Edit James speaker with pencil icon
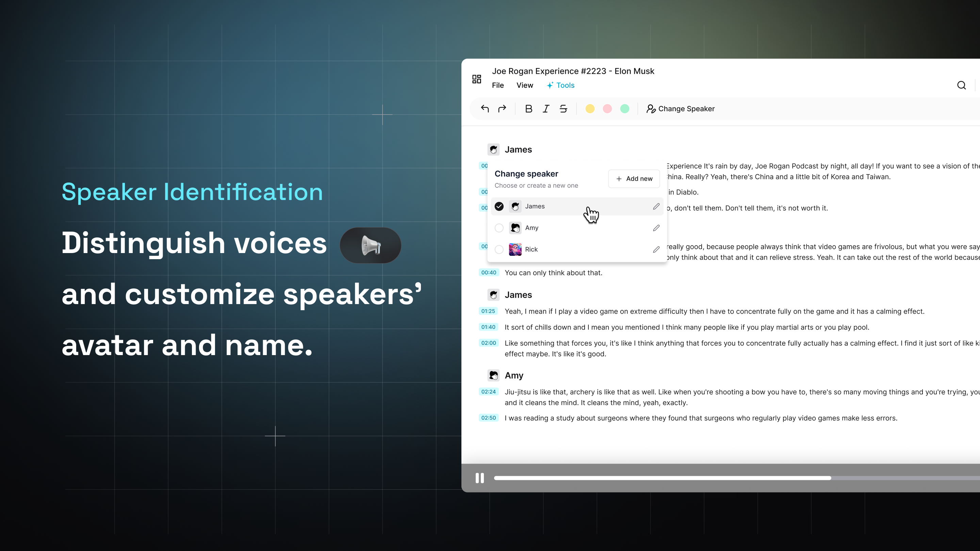The height and width of the screenshot is (551, 980). coord(656,206)
